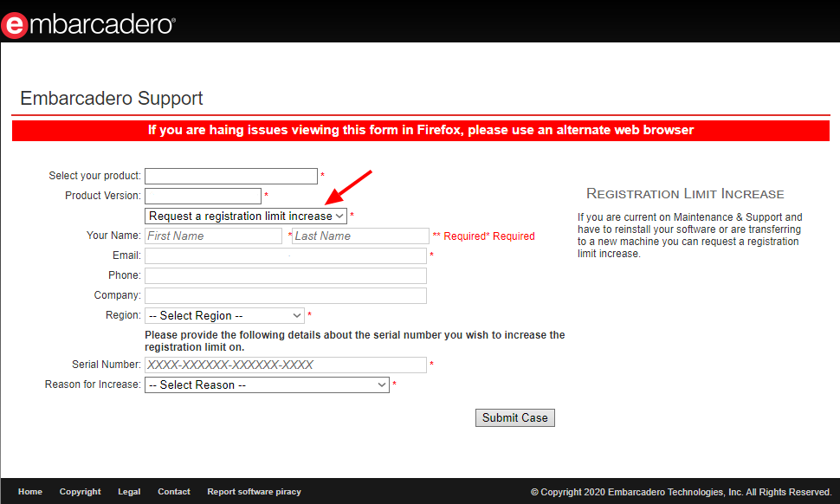Select the Company text field
This screenshot has width=840, height=504.
tap(285, 295)
